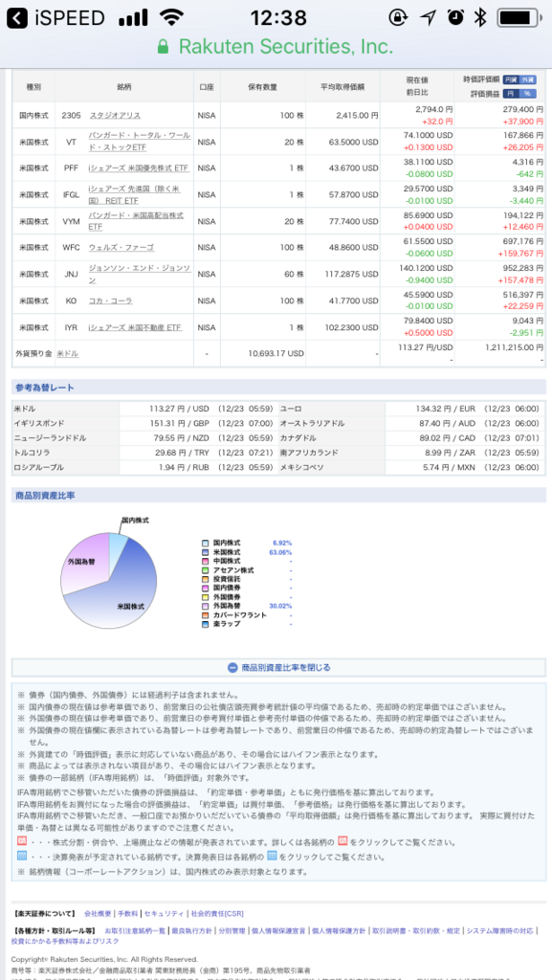The width and height of the screenshot is (552, 980).
Task: Open the コカ・コーラ stock link
Action: [111, 301]
